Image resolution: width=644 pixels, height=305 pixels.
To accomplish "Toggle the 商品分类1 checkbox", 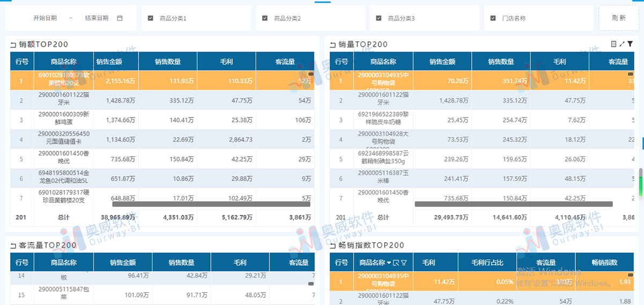I will (x=151, y=18).
